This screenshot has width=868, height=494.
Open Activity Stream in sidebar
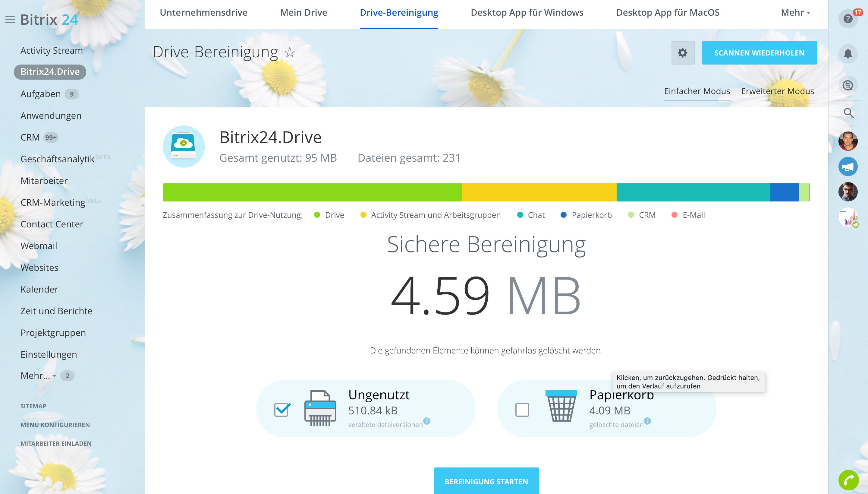(x=52, y=51)
